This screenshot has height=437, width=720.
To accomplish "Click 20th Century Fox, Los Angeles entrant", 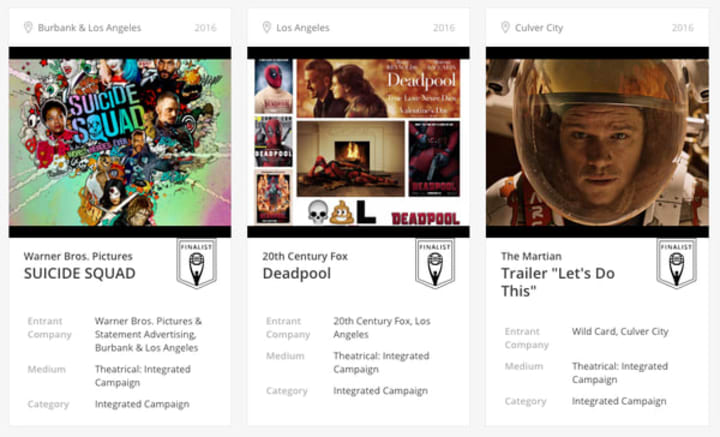I will point(382,328).
